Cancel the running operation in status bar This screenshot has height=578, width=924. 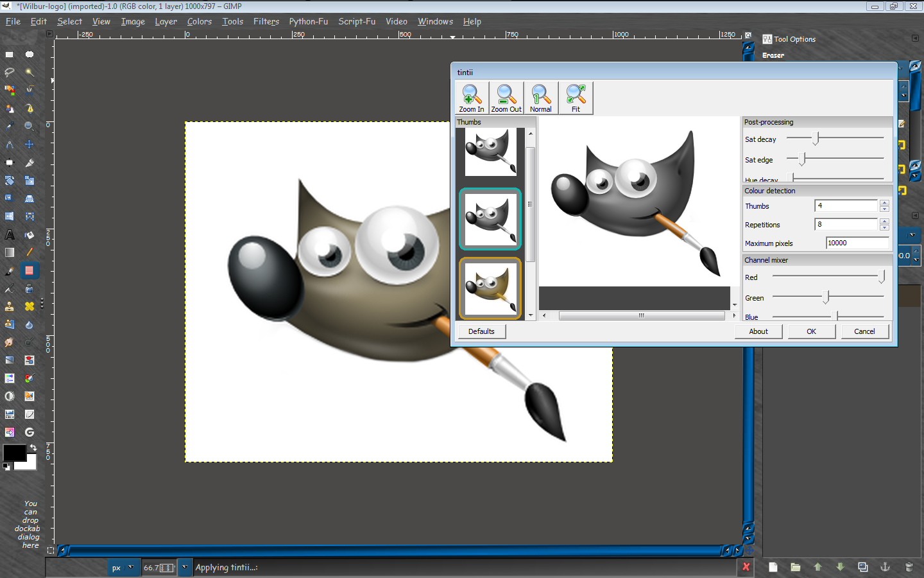746,566
